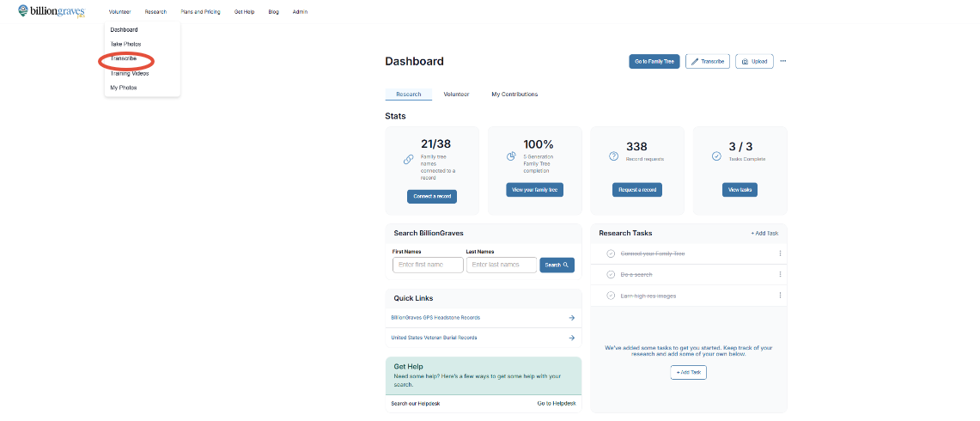The height and width of the screenshot is (421, 980).
Task: Open the three-dot menu beside Upload
Action: (783, 61)
